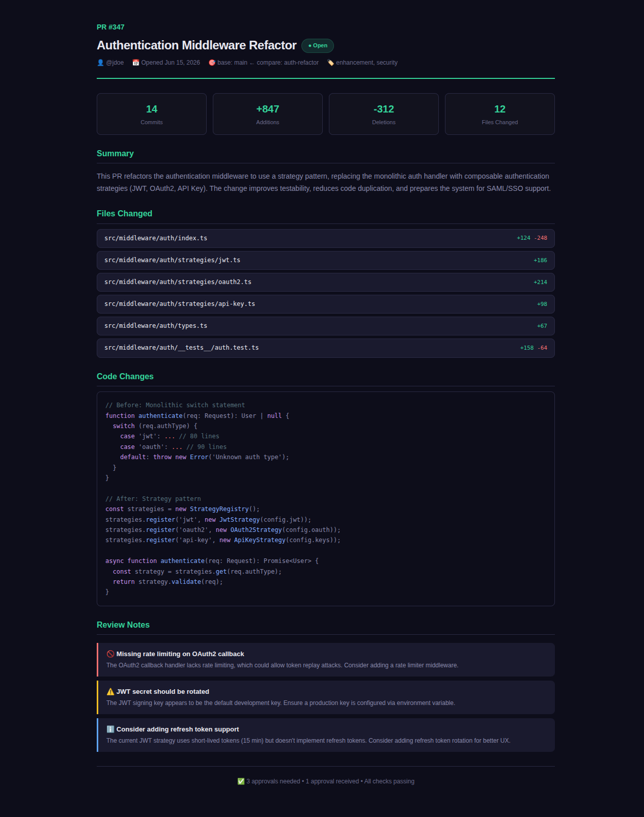
Task: Click the Before: Monolithic switch statement comment
Action: (175, 405)
